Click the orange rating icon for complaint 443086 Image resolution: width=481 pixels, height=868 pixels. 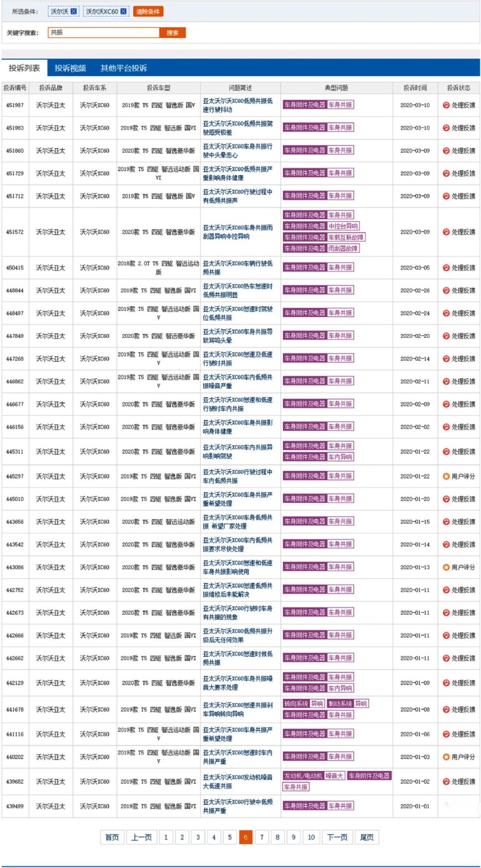pyautogui.click(x=446, y=567)
